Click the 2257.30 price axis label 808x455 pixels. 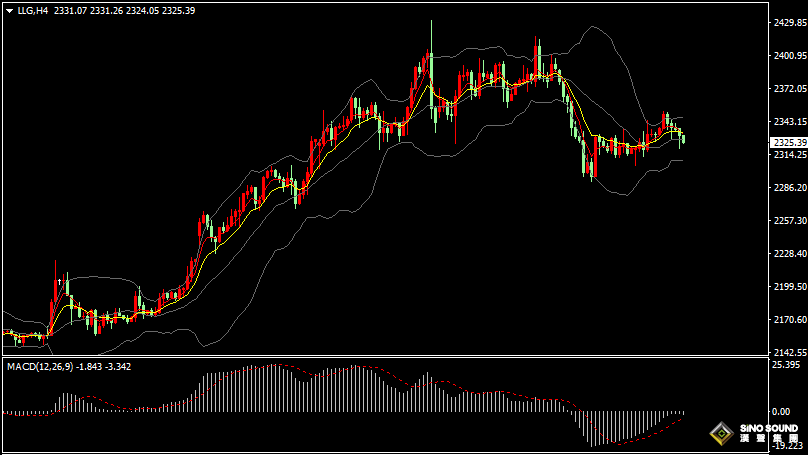point(788,221)
